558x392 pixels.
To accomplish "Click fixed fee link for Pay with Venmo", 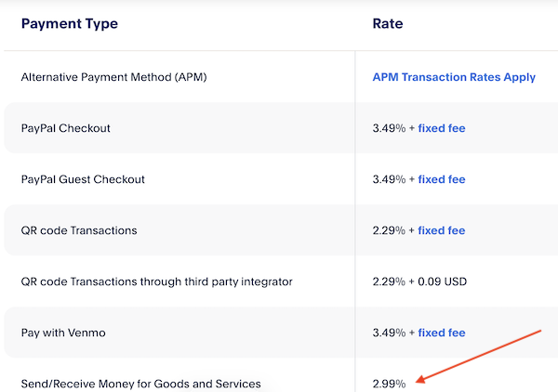I will point(442,333).
